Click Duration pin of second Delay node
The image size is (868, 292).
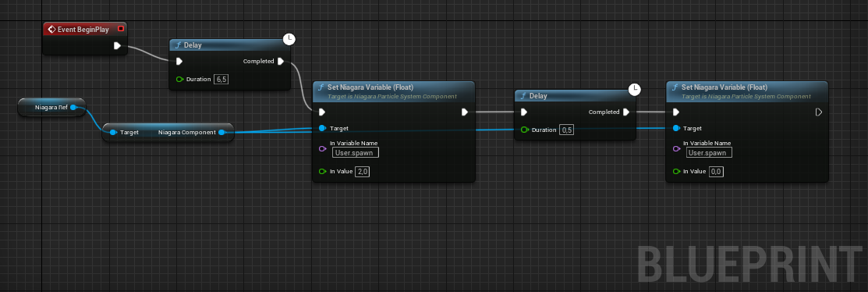click(524, 130)
